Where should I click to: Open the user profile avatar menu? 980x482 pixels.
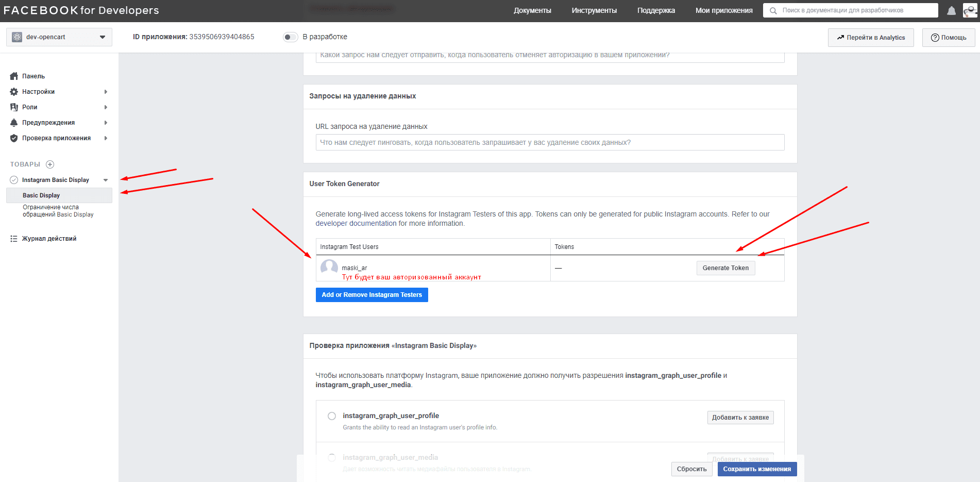point(970,10)
